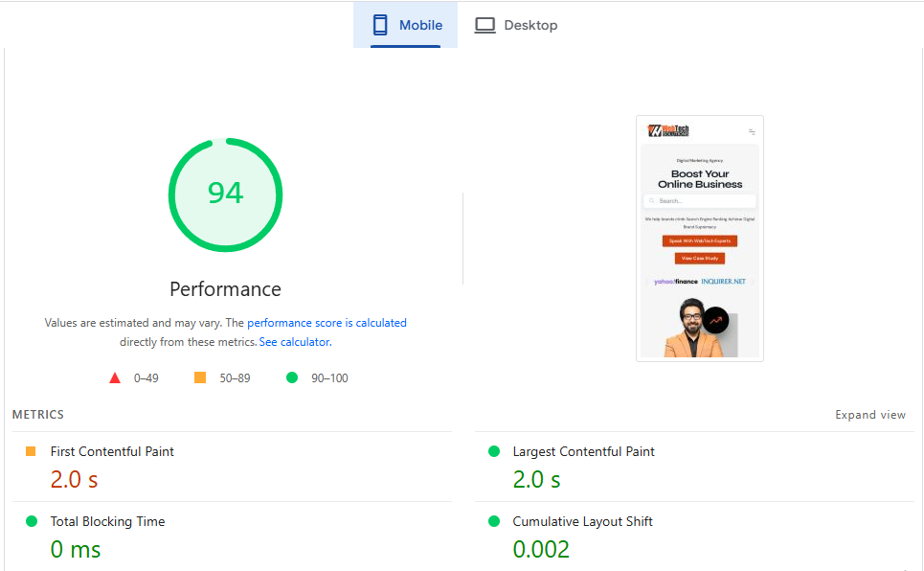Click the red 2.0 s First Contentful Paint value
Screen dimensions: 924x571
[x=74, y=480]
